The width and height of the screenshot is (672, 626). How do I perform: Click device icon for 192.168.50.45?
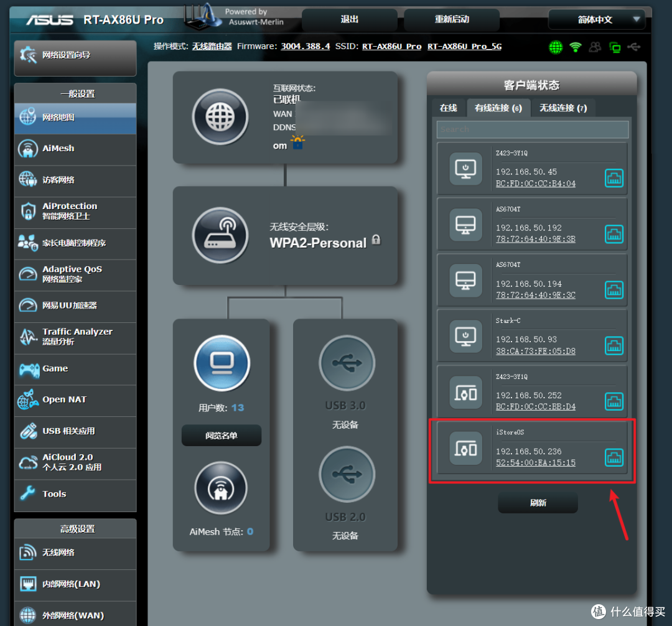click(465, 169)
